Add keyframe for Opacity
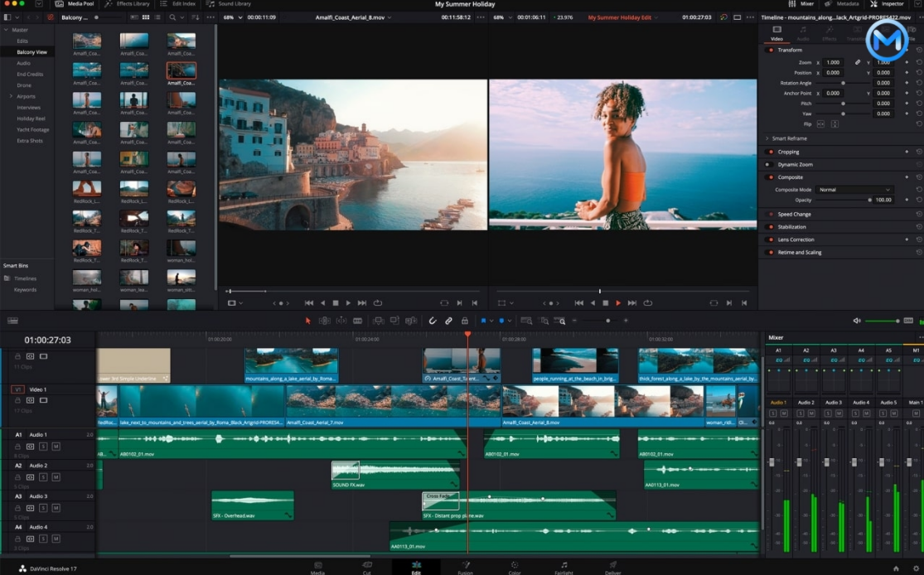Viewport: 924px width, 575px height. point(907,200)
